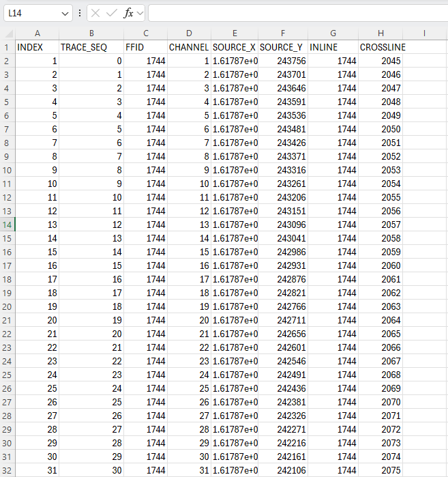Screen dimensions: 448x477
Task: Select column E header
Action: tap(235, 33)
